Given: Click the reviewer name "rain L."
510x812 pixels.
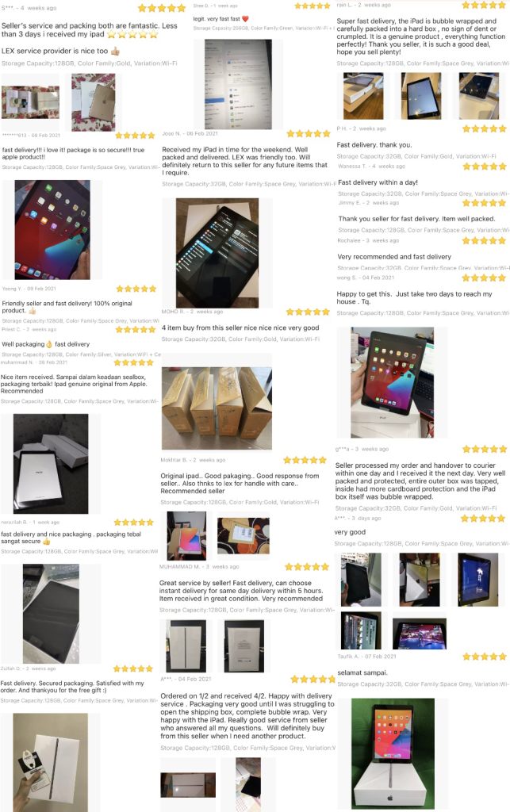Looking at the screenshot, I should 344,5.
